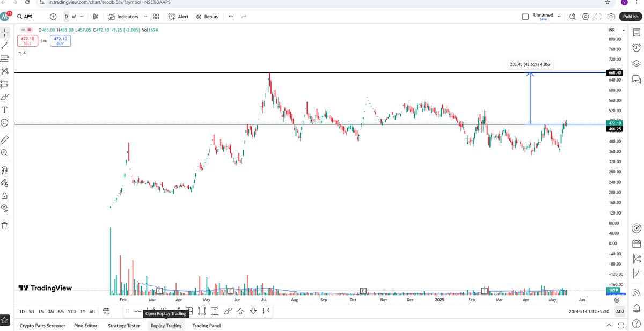The width and height of the screenshot is (644, 331).
Task: Open the Indicators dialog
Action: point(123,17)
